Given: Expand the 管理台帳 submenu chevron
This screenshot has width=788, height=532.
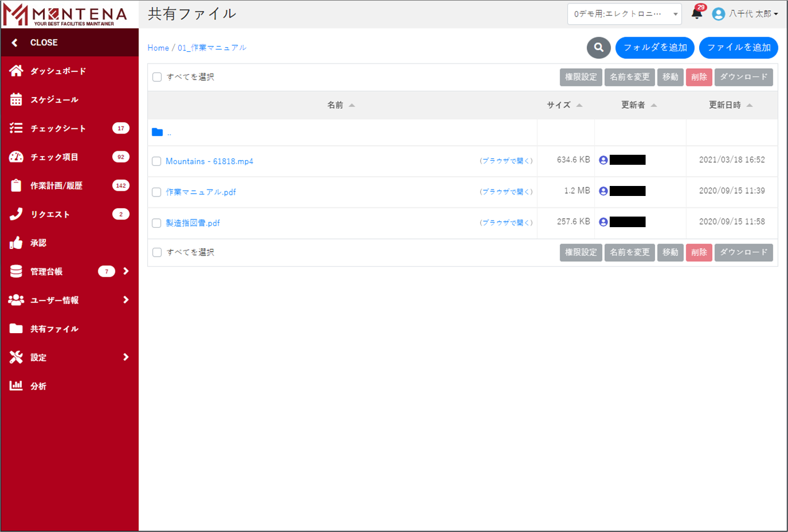Looking at the screenshot, I should coord(126,271).
